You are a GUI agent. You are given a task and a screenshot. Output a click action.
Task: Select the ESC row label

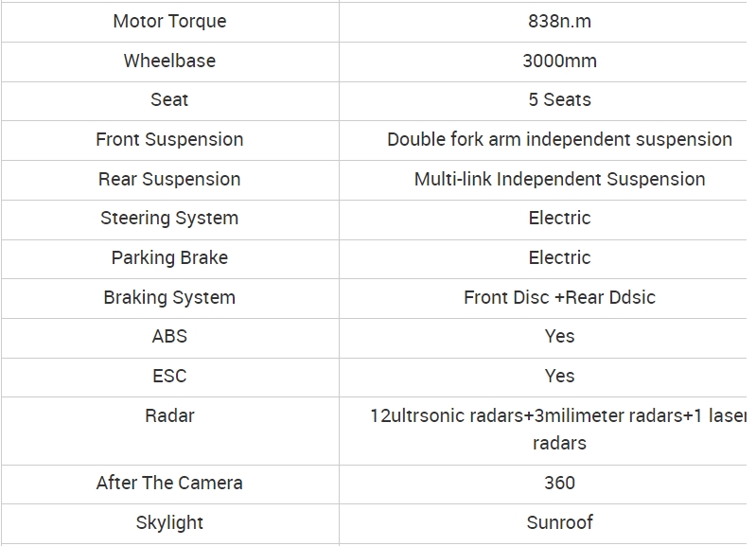coord(169,376)
